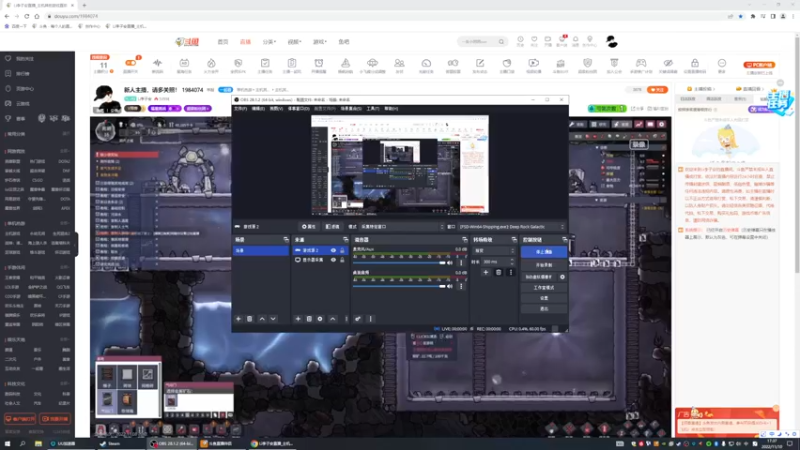Open virtual camera settings gear icon
This screenshot has width=800, height=450.
[x=562, y=277]
